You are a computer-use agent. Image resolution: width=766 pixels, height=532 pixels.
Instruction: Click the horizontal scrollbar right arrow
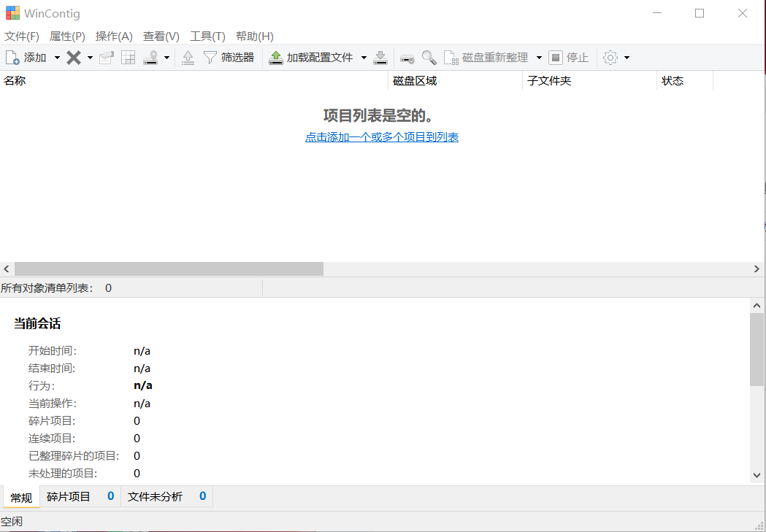pyautogui.click(x=757, y=269)
